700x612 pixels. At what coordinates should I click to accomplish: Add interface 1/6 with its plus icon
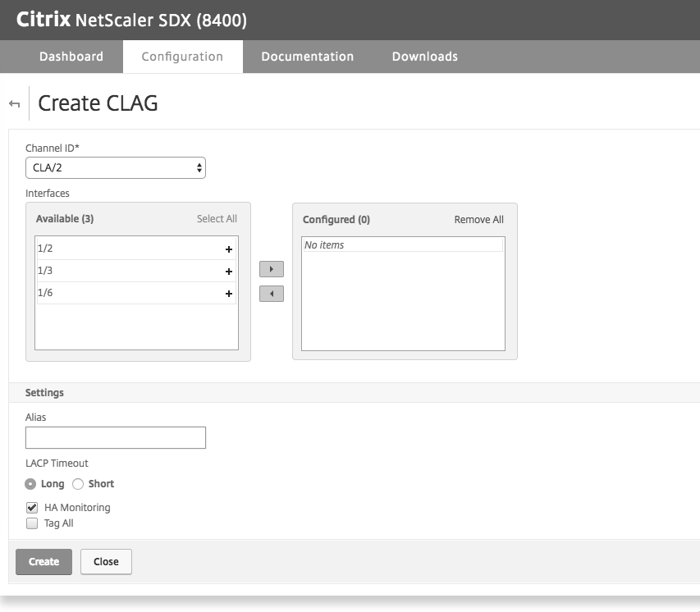pos(229,294)
